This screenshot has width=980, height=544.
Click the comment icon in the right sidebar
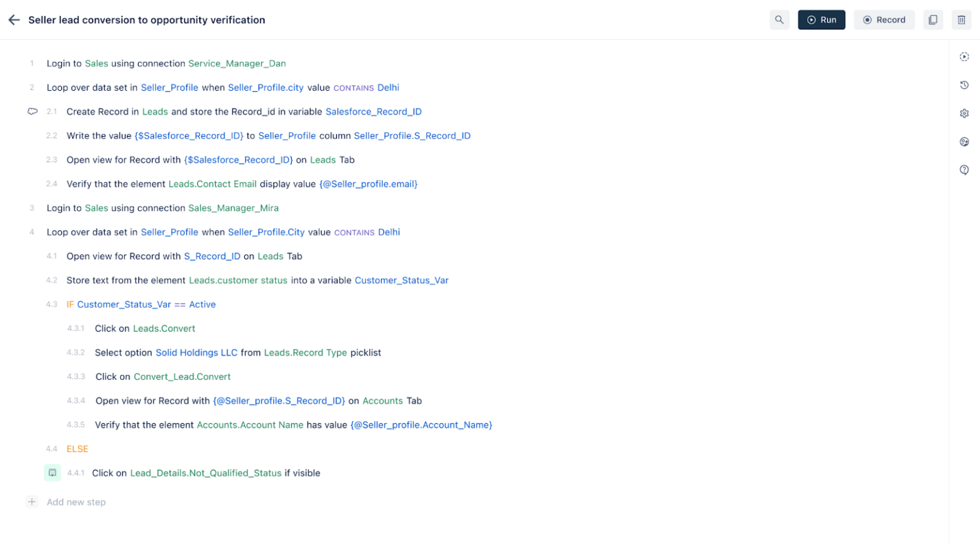[x=964, y=169]
